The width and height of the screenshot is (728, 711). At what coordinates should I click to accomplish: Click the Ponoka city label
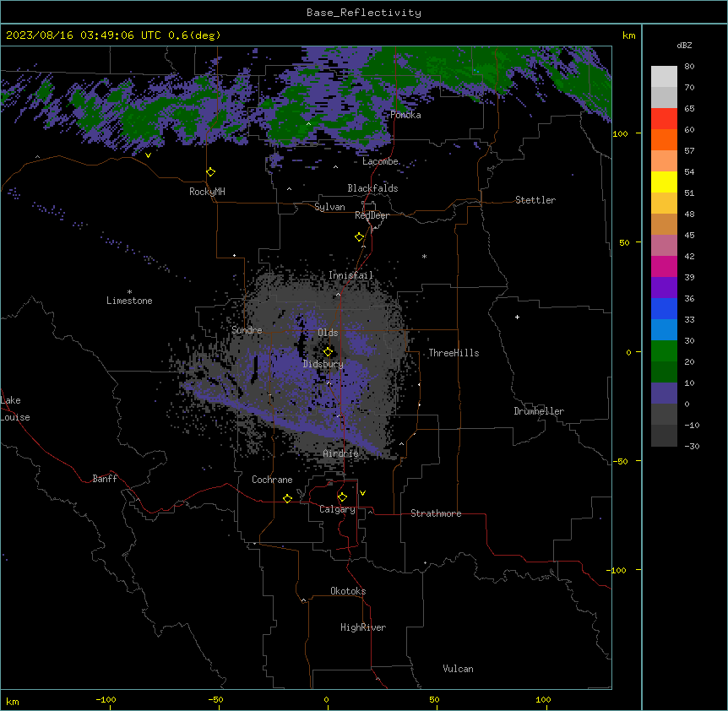405,115
